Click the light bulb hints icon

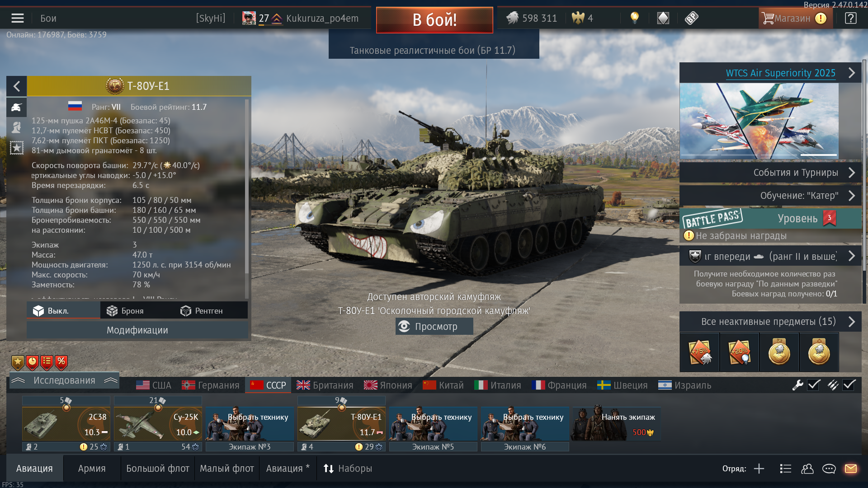635,18
